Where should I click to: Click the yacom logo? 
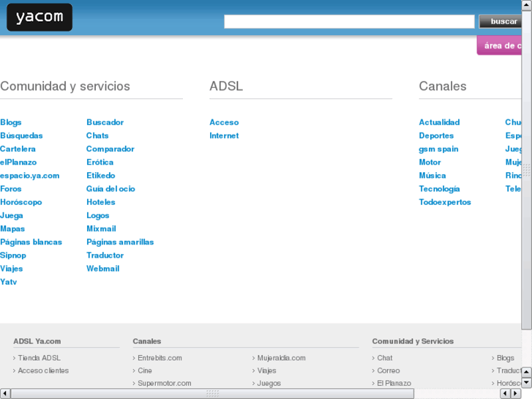(40, 17)
